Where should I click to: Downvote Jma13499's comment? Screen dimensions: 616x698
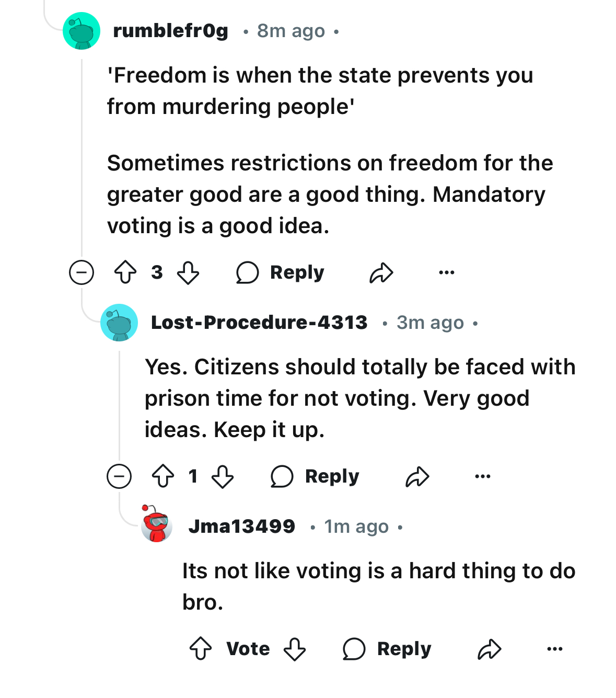coord(295,649)
